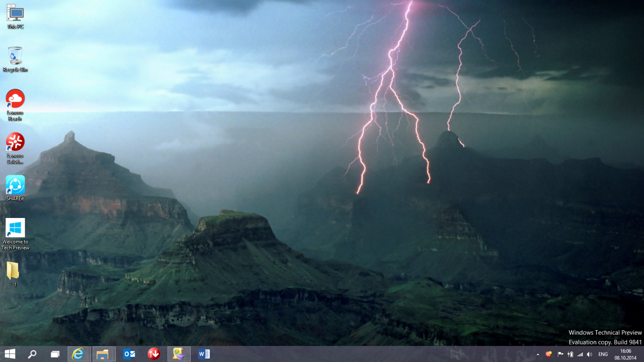
Task: Check battery power status icon
Action: point(570,355)
